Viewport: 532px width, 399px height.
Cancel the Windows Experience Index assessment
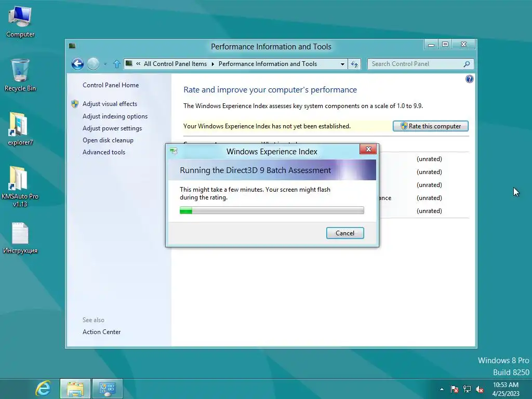(x=345, y=233)
